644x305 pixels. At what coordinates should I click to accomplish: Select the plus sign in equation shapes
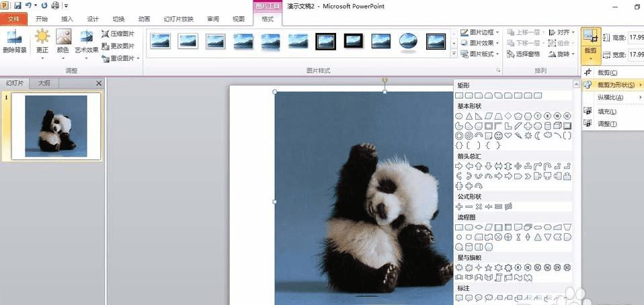click(x=459, y=206)
